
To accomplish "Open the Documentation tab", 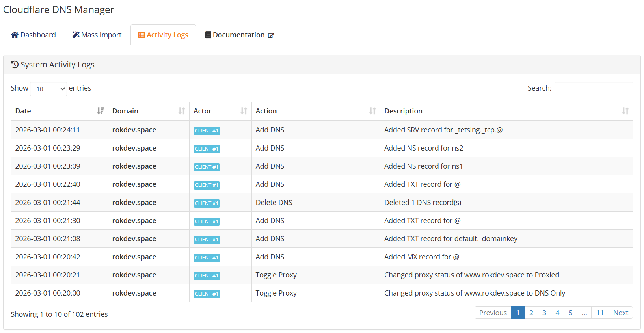I will [239, 35].
